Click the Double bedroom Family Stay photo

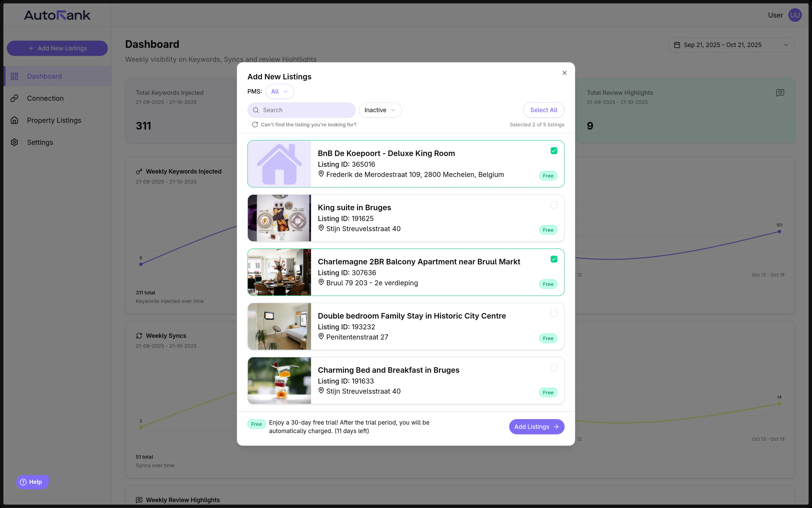[x=279, y=327]
